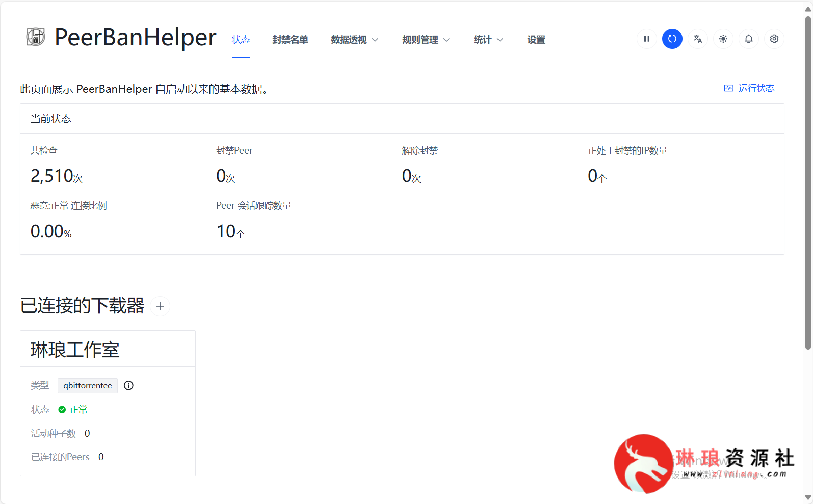Click the qbittorrentee type tag

88,386
